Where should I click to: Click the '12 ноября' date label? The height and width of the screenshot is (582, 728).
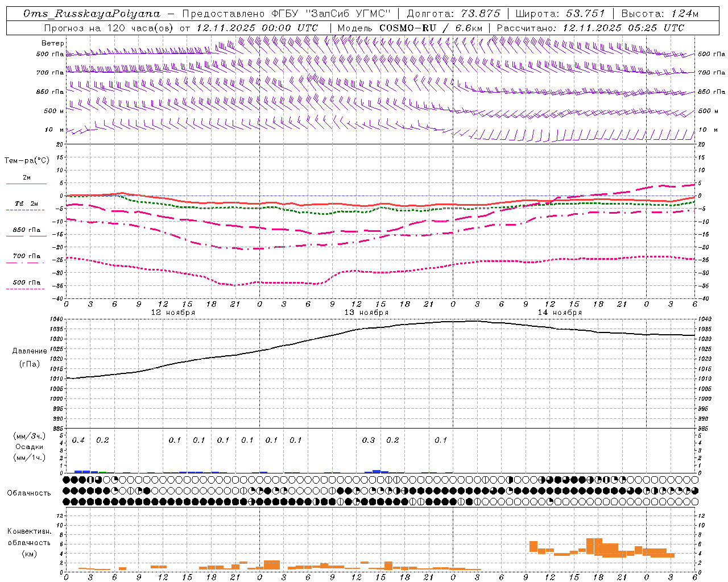pyautogui.click(x=173, y=313)
